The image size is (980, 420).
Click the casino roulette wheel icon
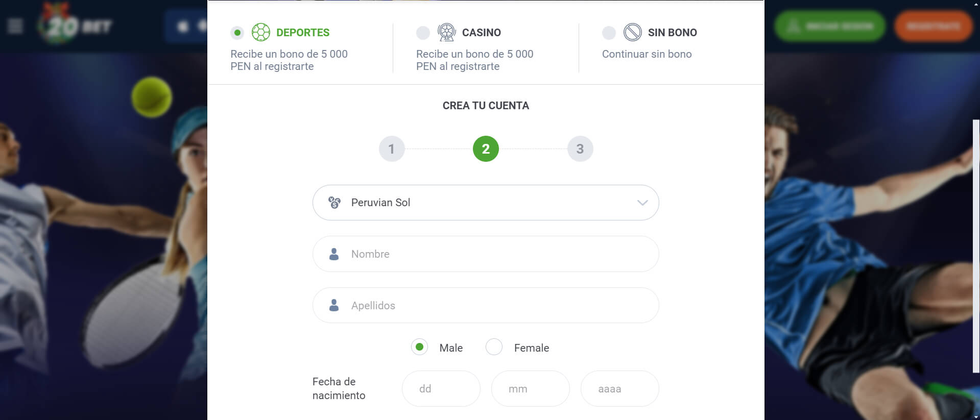[446, 32]
